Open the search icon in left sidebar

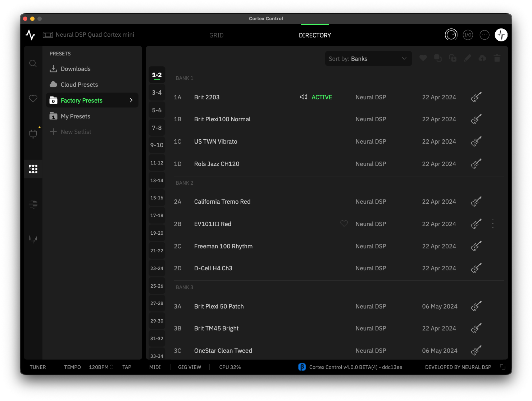33,64
